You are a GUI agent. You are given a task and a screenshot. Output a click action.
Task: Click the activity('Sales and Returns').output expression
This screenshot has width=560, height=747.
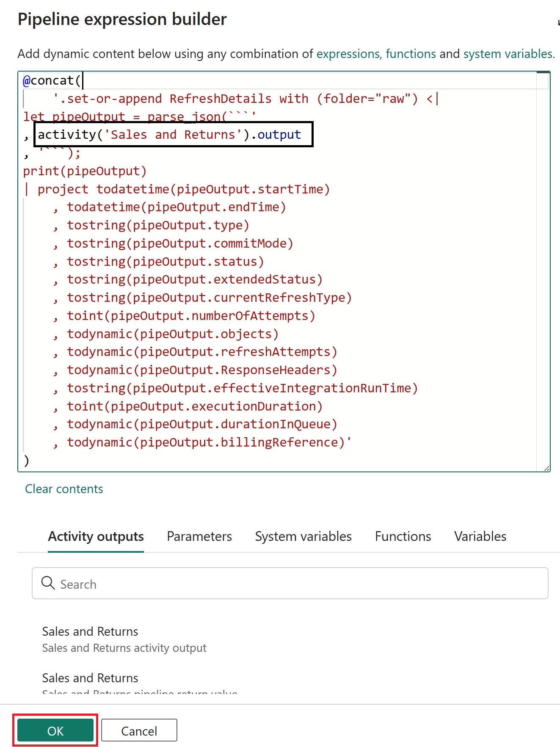[169, 135]
